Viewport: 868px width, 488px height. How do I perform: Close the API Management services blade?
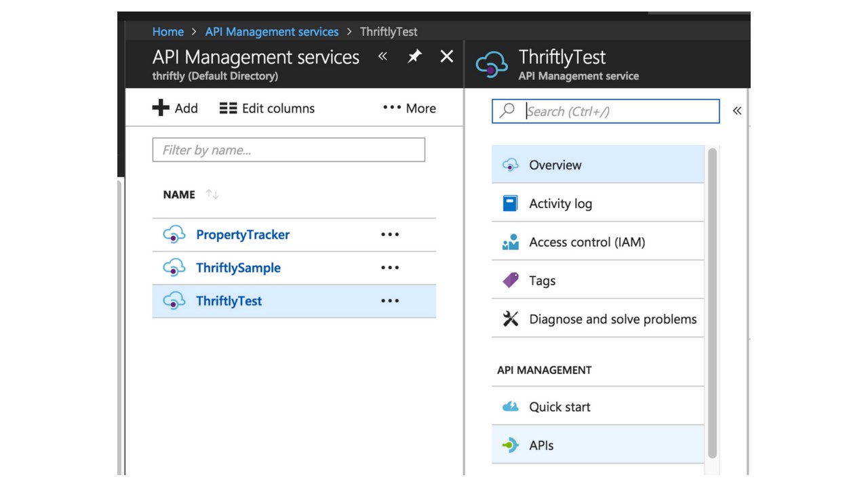tap(446, 57)
